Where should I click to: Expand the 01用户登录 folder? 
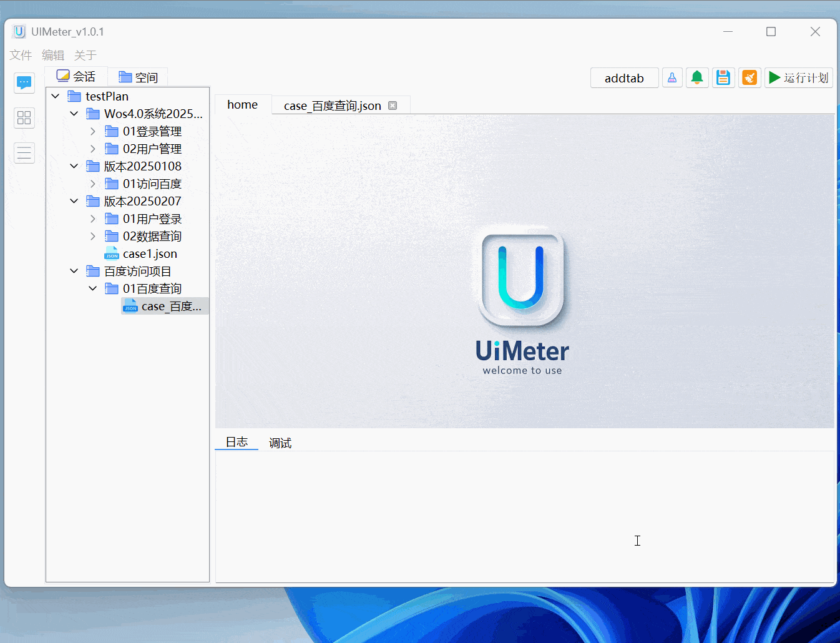(93, 218)
